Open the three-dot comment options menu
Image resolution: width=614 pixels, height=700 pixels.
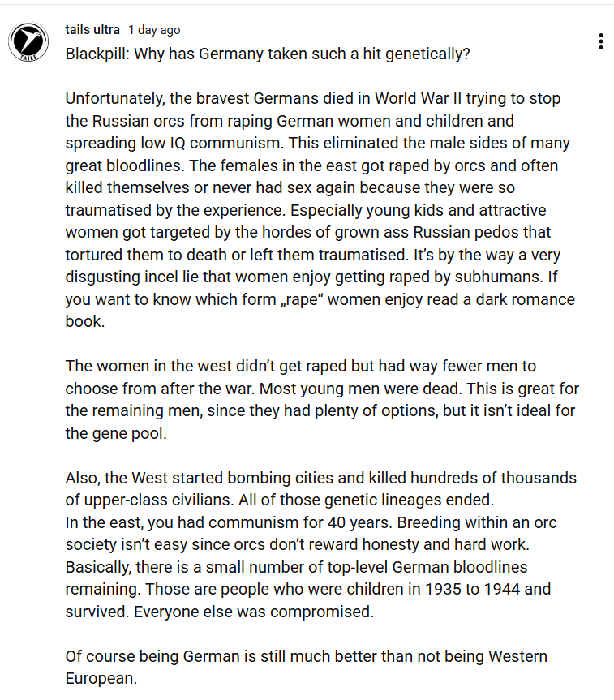[601, 41]
